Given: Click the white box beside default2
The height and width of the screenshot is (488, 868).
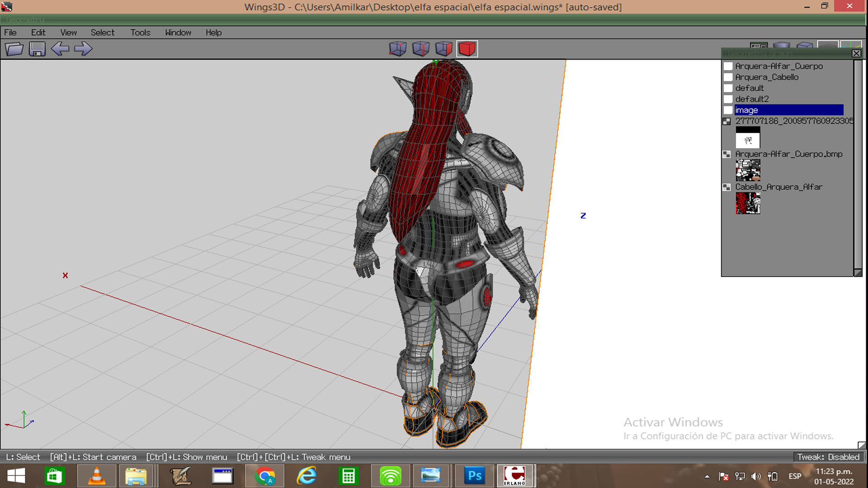Looking at the screenshot, I should (728, 99).
